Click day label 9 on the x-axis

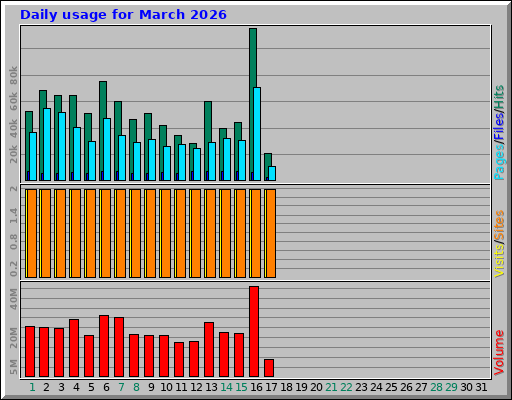coord(151,387)
